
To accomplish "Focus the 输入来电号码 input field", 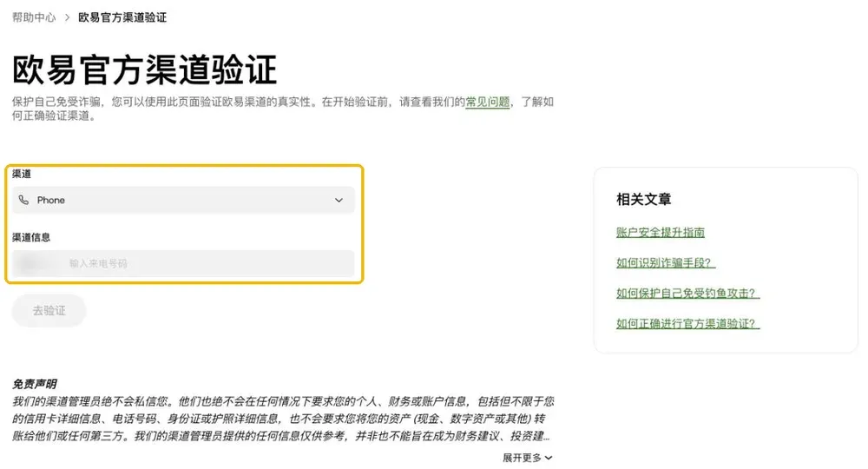I will tap(183, 263).
